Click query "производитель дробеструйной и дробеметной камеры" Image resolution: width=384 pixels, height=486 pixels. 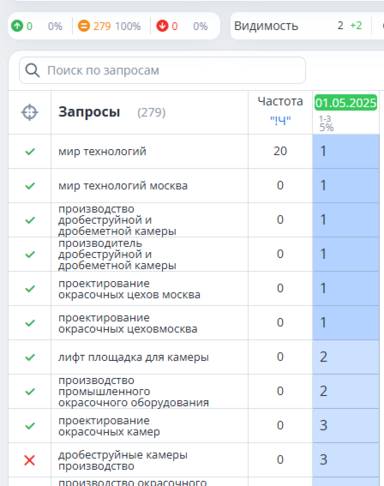(117, 254)
